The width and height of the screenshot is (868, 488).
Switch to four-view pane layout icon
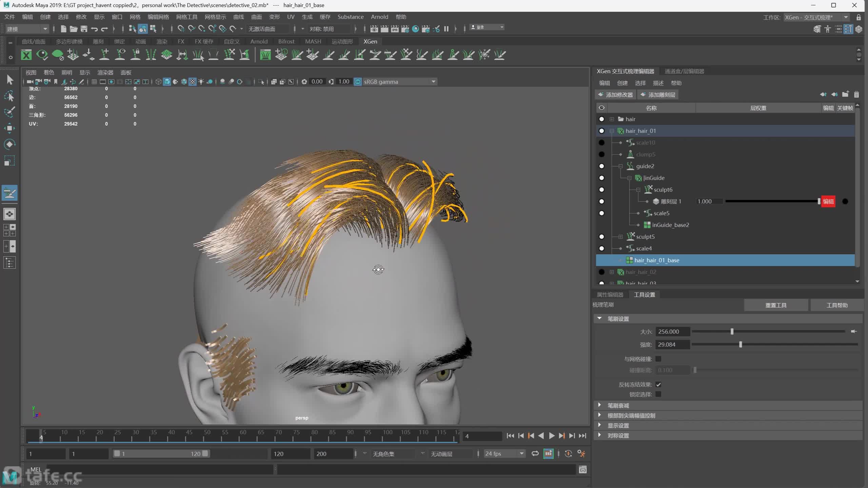pos(9,230)
